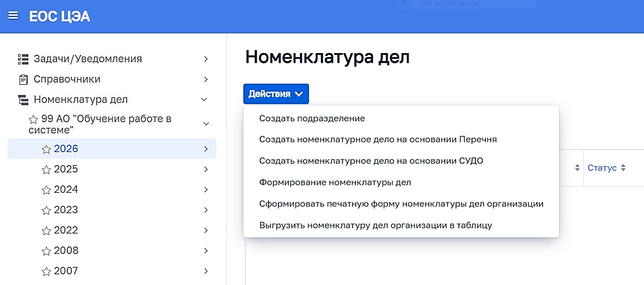Click the Действия dropdown button
Screen dimensions: 644x285
(276, 94)
